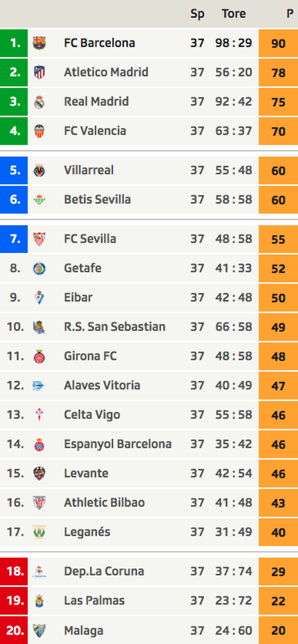Open the Getafe team link

click(82, 268)
